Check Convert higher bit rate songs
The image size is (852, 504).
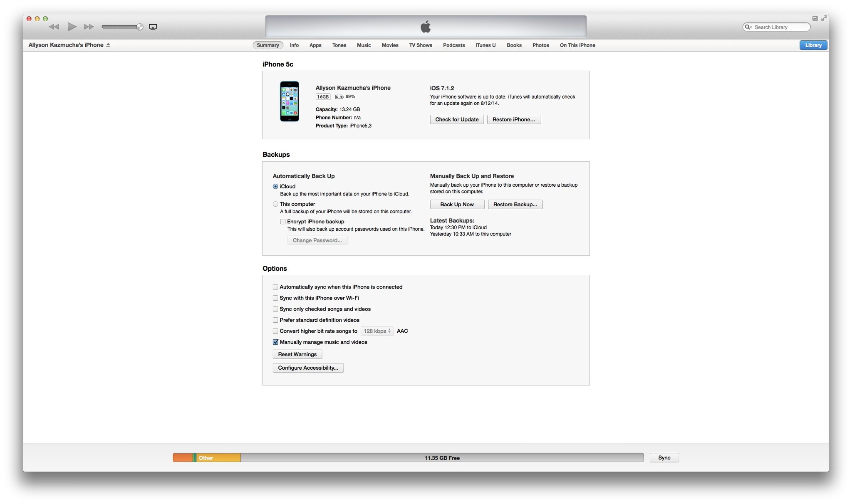275,331
